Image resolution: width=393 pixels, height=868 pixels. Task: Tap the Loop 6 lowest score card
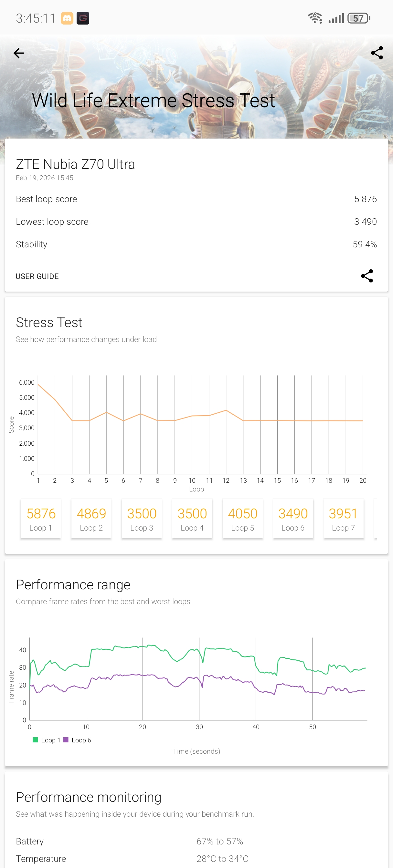pos(293,518)
